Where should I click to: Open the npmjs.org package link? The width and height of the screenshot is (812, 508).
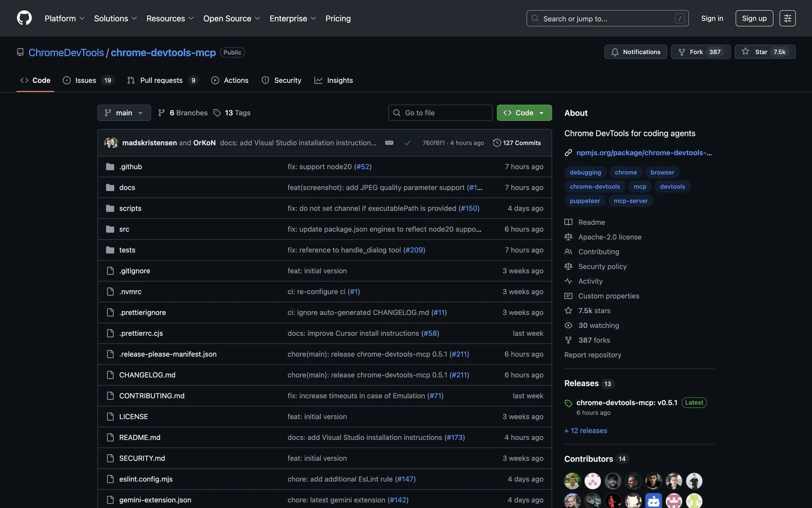point(644,153)
